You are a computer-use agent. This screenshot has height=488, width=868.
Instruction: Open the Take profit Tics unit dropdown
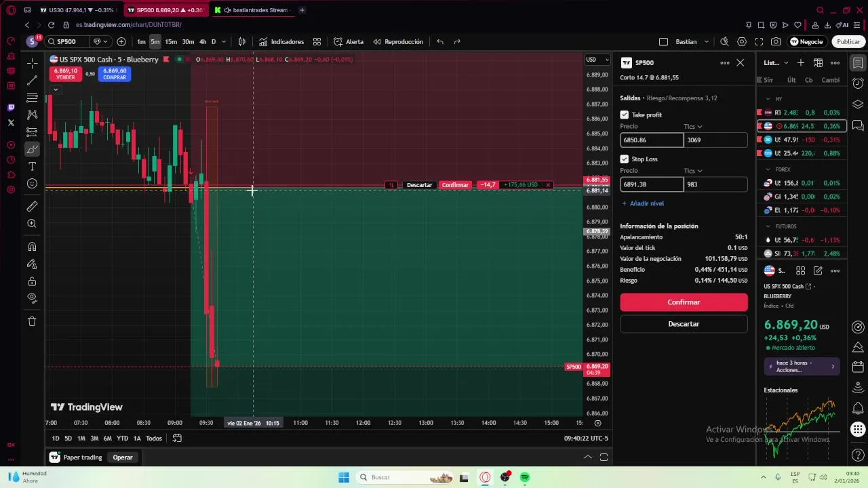click(x=693, y=127)
